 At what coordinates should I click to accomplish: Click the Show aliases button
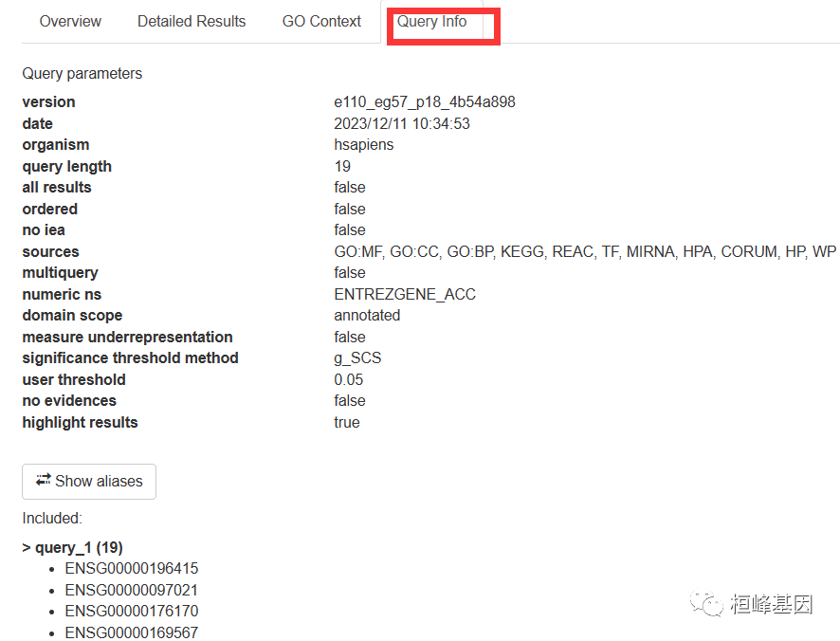(x=88, y=482)
